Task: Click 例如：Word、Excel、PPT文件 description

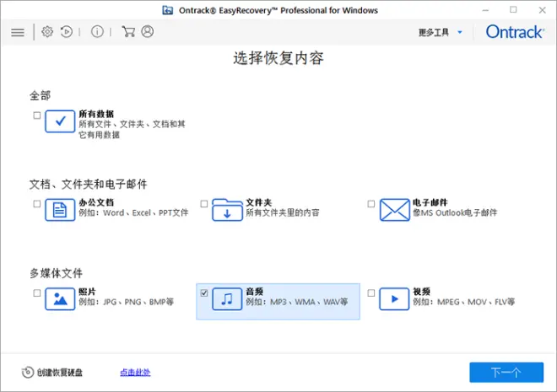Action: tap(133, 212)
